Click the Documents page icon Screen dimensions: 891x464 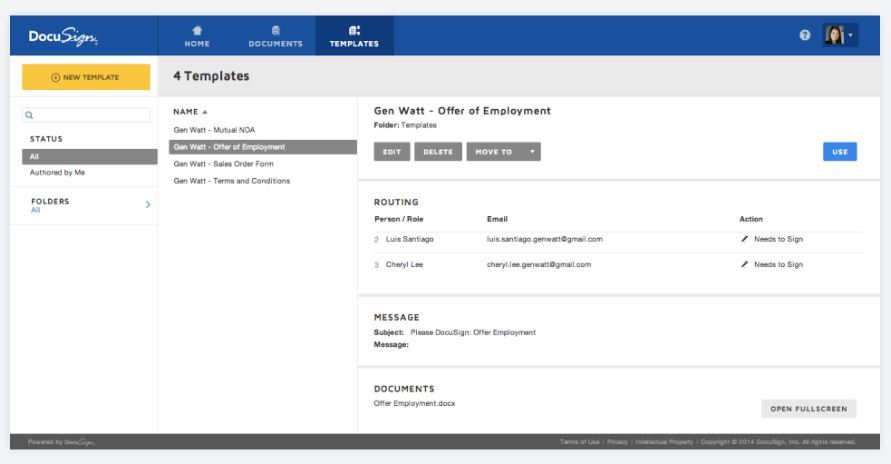276,30
